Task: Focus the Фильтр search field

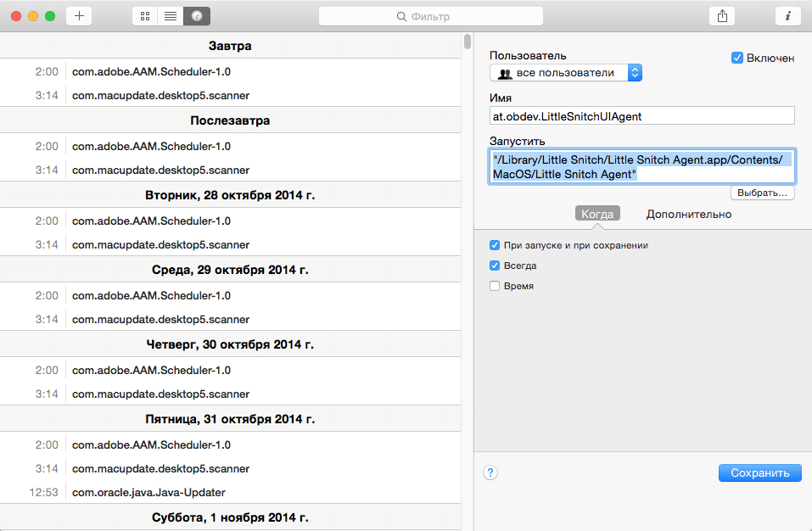Action: [x=431, y=17]
